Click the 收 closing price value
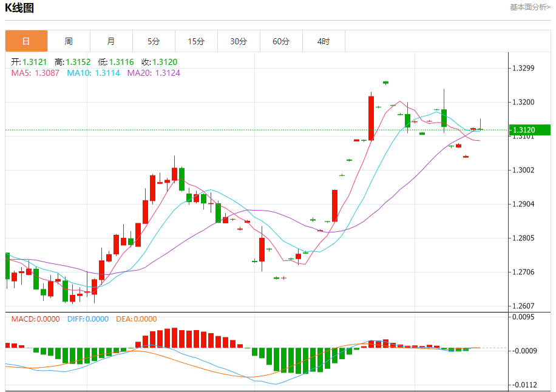The height and width of the screenshot is (392, 556). [x=160, y=62]
